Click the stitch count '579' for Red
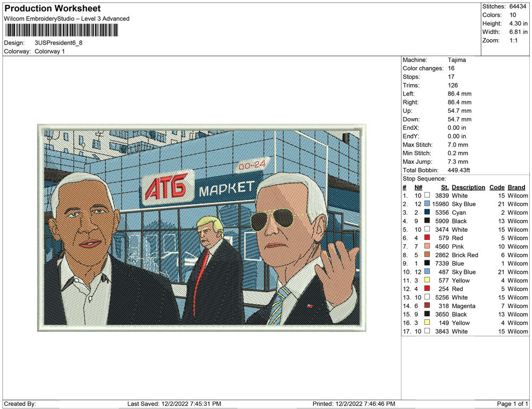The image size is (532, 409). (444, 238)
